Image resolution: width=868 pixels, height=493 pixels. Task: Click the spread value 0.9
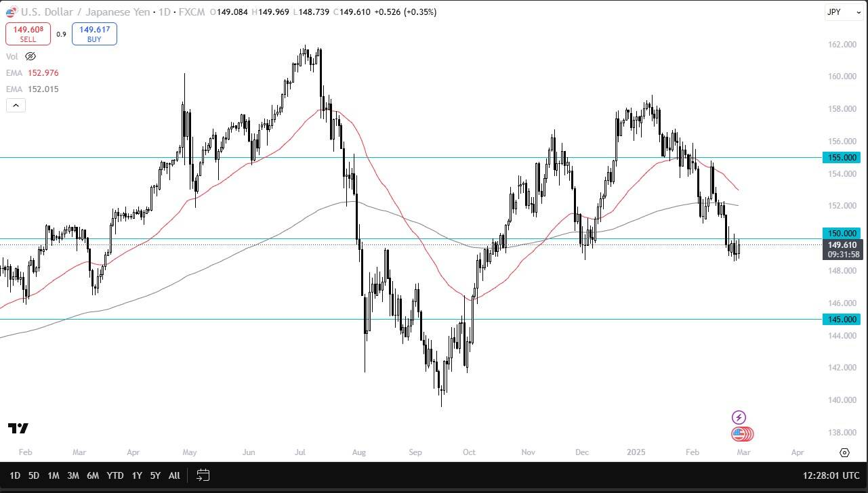[x=61, y=34]
